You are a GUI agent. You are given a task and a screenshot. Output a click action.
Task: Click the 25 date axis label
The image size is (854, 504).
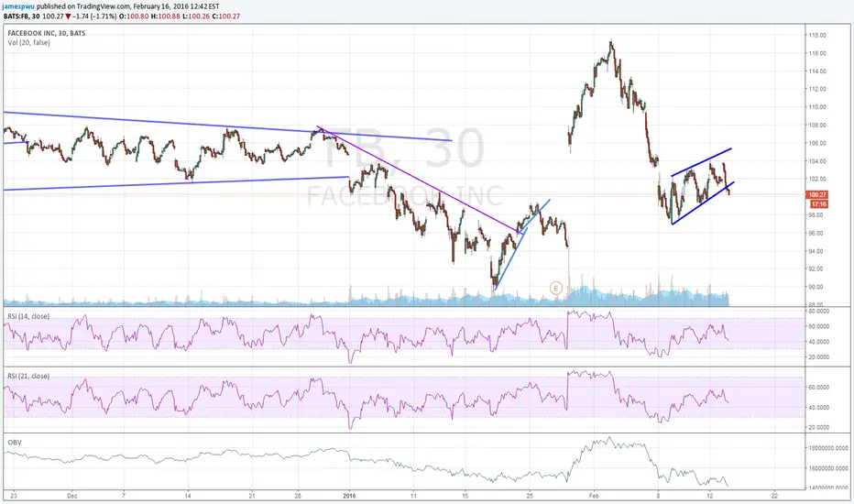click(530, 496)
